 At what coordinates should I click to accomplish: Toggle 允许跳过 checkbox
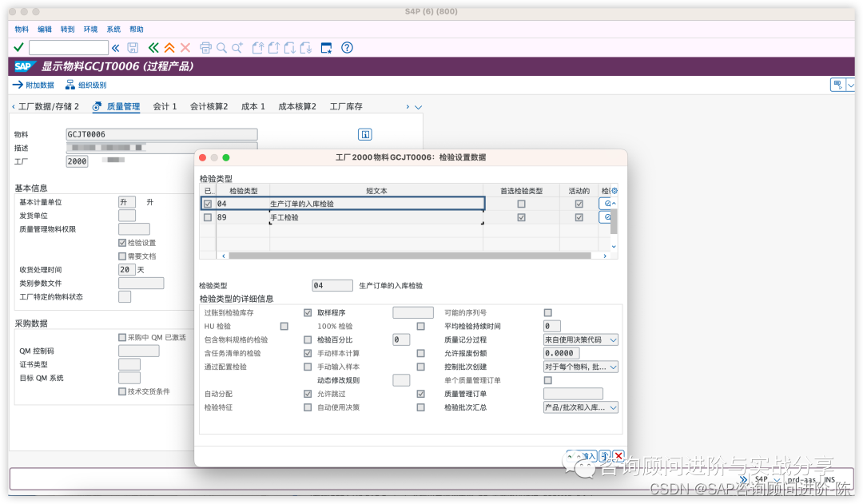(x=420, y=394)
